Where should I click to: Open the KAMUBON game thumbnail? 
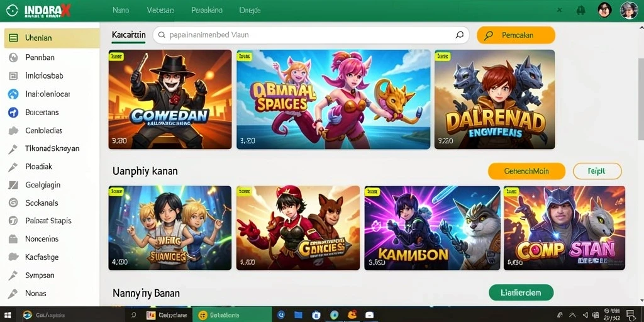point(432,228)
